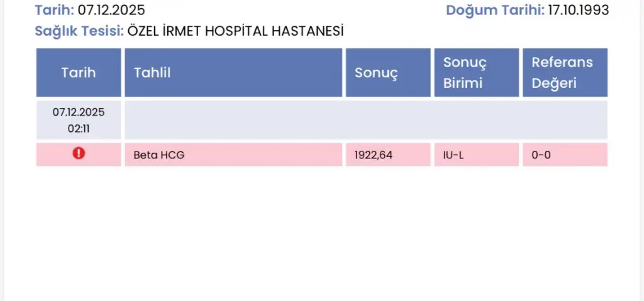Click the 1922,64 result value
Screen dimensions: 644x301
[374, 155]
